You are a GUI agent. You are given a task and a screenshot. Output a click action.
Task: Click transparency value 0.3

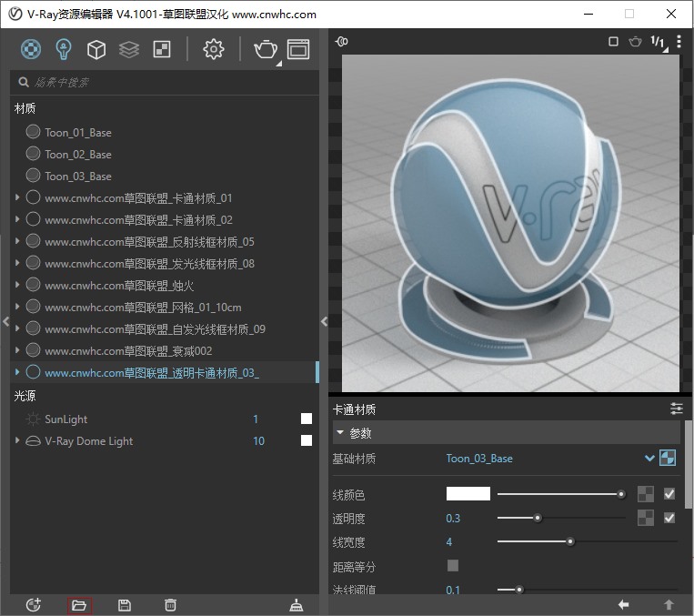(x=453, y=518)
